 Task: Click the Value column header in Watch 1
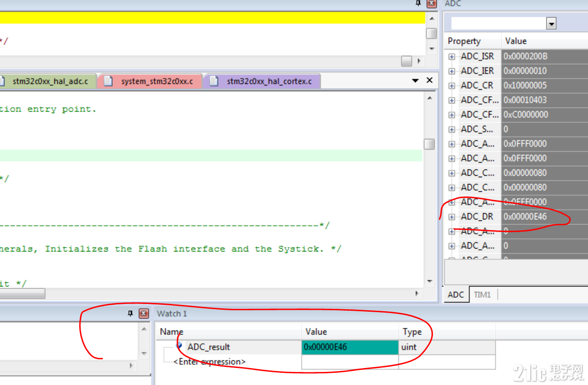350,332
